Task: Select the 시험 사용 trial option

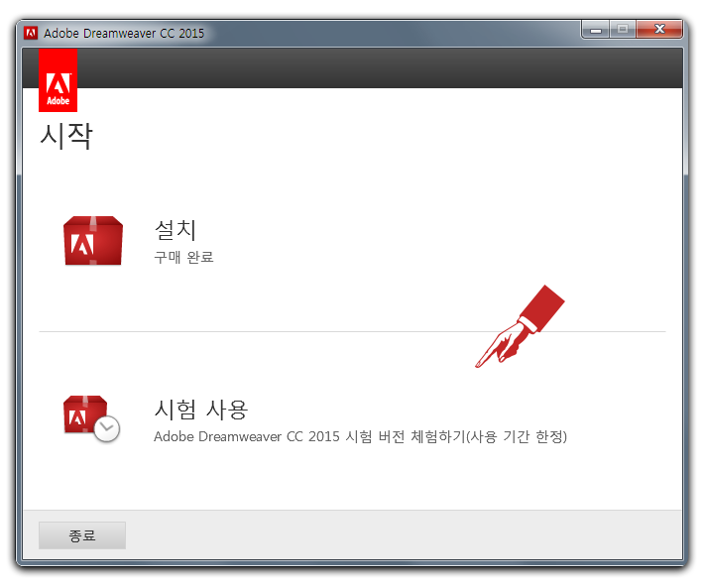Action: pyautogui.click(x=200, y=410)
